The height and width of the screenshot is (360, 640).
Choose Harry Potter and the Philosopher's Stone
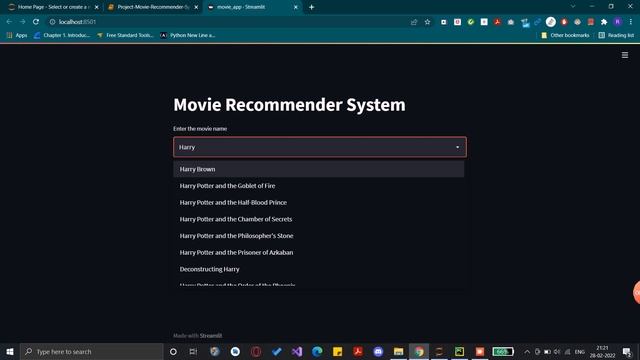click(318, 236)
